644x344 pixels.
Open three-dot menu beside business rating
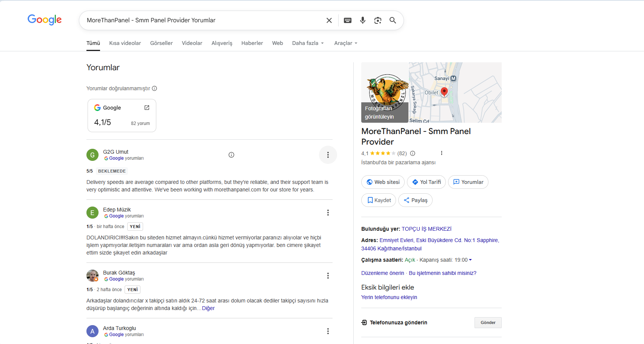point(442,153)
